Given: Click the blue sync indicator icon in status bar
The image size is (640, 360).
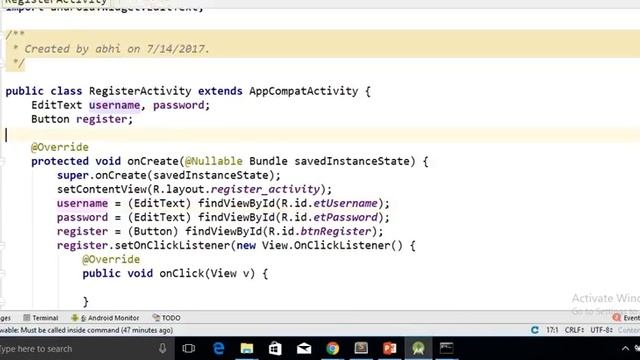Looking at the screenshot, I should [x=535, y=330].
